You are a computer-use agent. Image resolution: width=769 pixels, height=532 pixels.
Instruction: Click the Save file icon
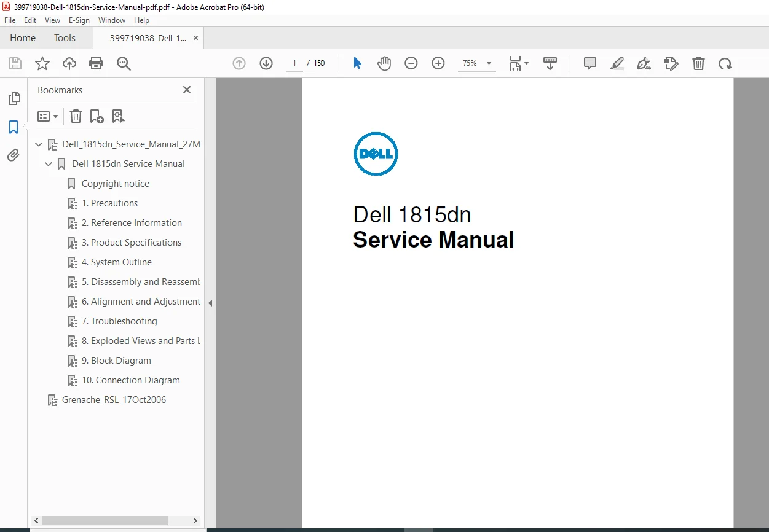click(15, 63)
